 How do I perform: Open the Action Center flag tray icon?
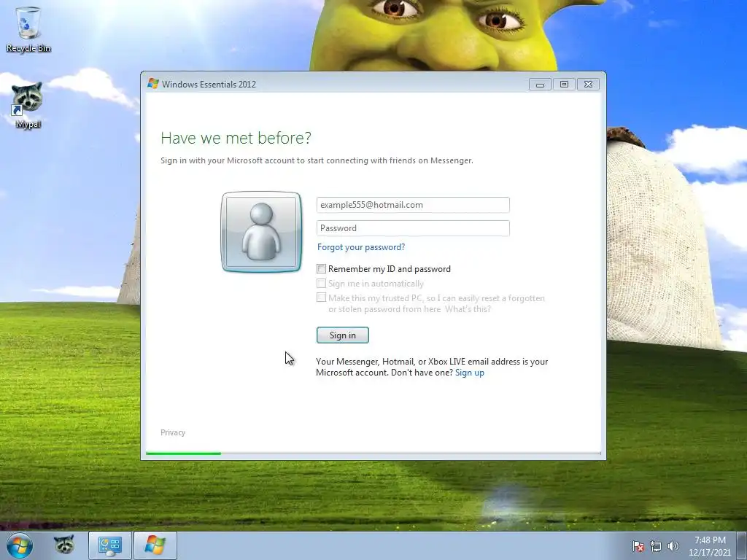[x=638, y=546]
